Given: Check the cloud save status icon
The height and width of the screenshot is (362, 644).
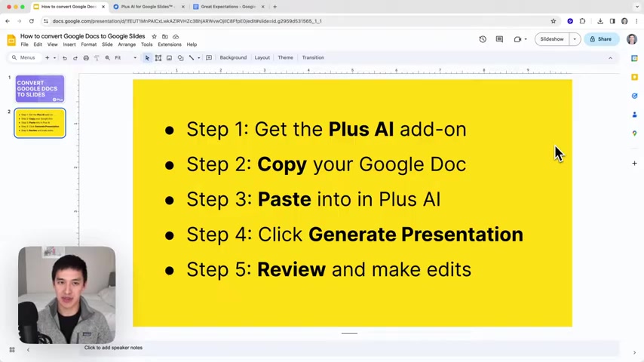Looking at the screenshot, I should (176, 36).
